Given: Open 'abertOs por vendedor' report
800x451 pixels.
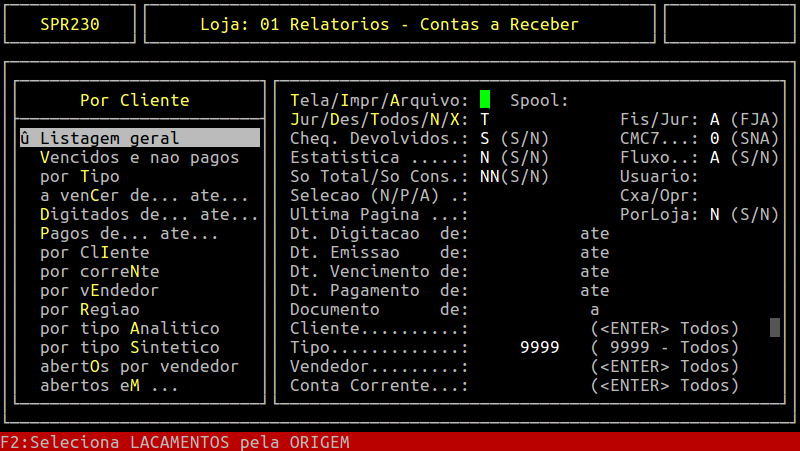Looking at the screenshot, I should [x=139, y=366].
